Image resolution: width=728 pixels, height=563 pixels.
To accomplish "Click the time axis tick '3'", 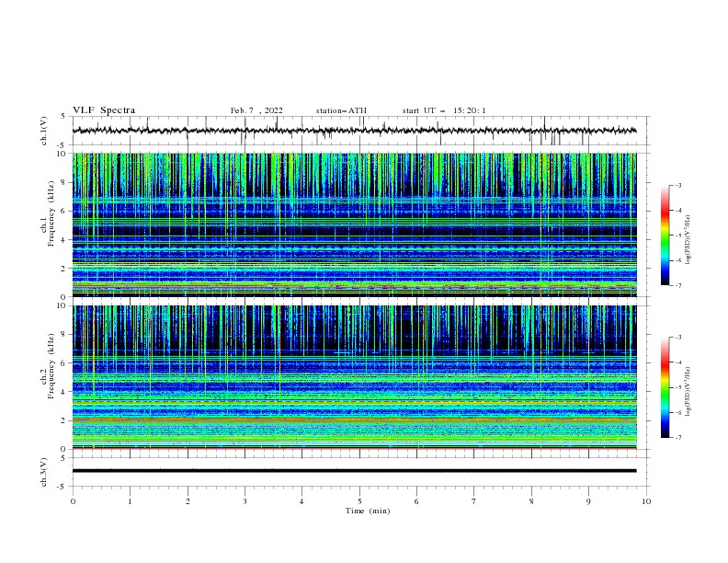I will [x=245, y=501].
